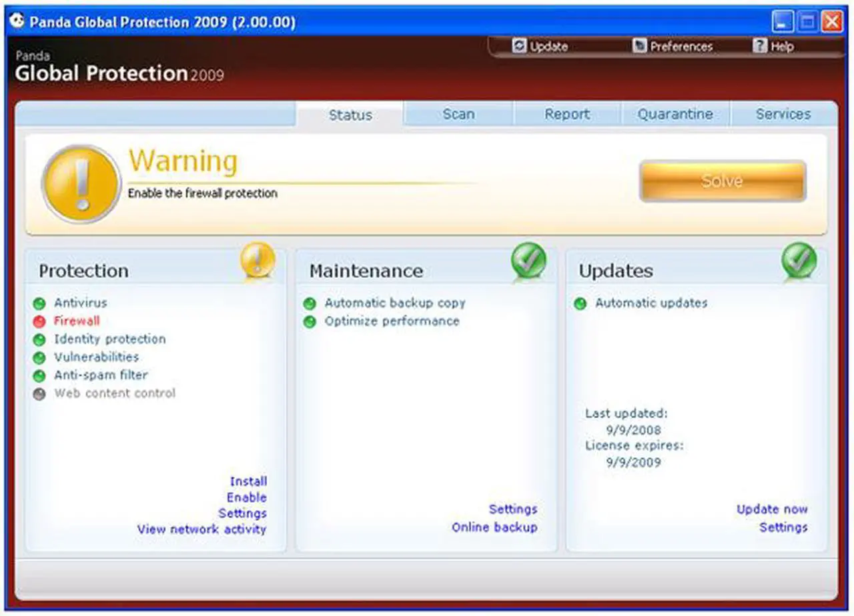Click the red status dot beside Firewall
This screenshot has height=616, width=854.
click(x=39, y=321)
